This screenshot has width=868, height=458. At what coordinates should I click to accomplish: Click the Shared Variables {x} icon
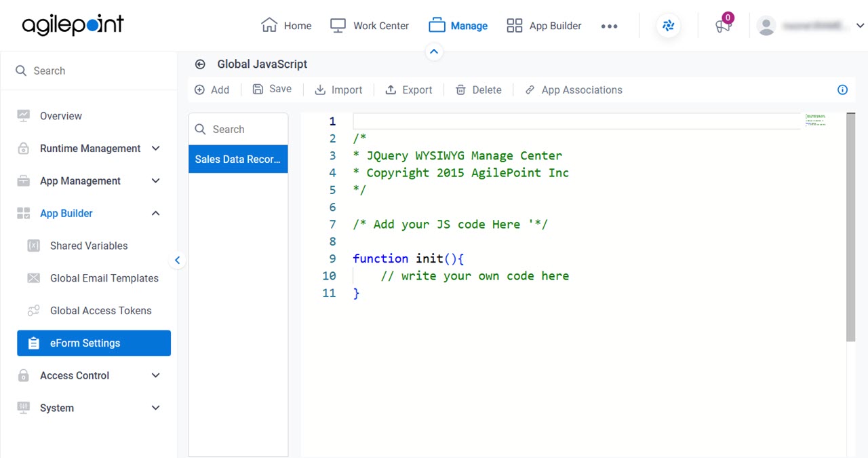point(33,246)
